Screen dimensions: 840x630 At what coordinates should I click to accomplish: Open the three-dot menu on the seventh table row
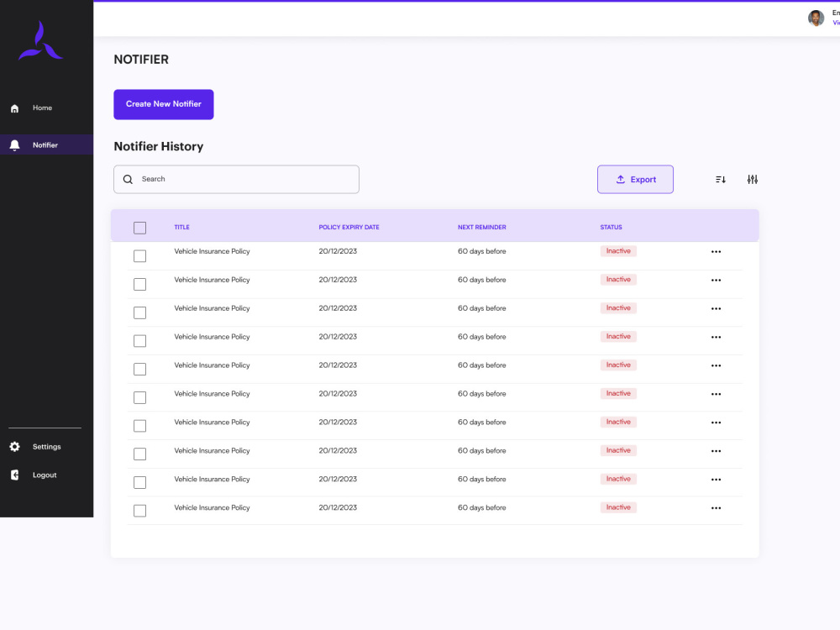click(x=716, y=423)
